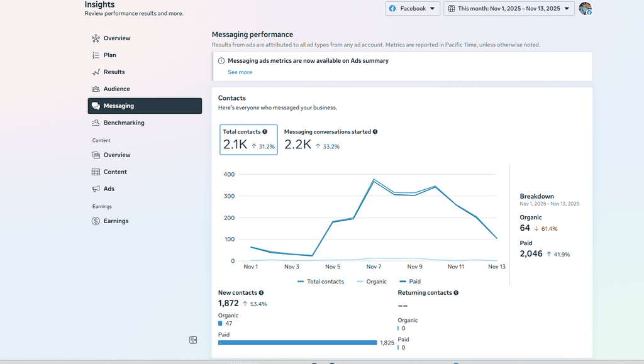Viewport: 644px width, 364px height.
Task: Open the Plan page from sidebar
Action: pos(109,55)
